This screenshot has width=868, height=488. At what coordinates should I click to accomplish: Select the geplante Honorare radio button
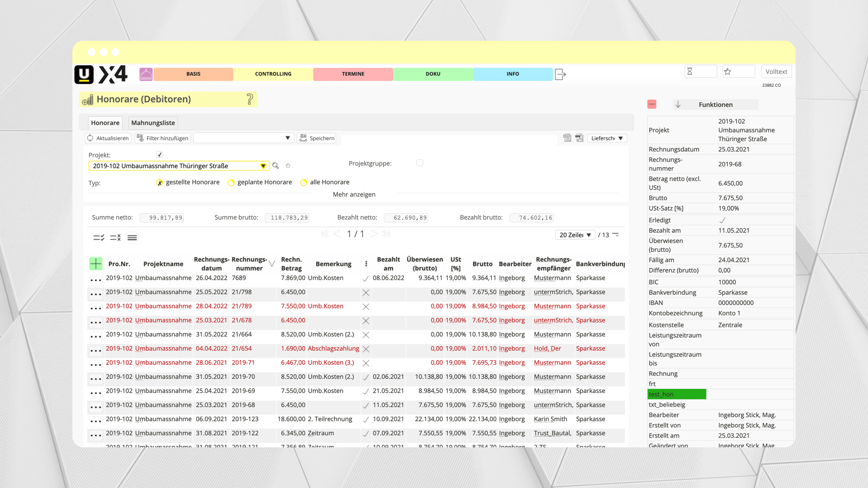point(231,183)
